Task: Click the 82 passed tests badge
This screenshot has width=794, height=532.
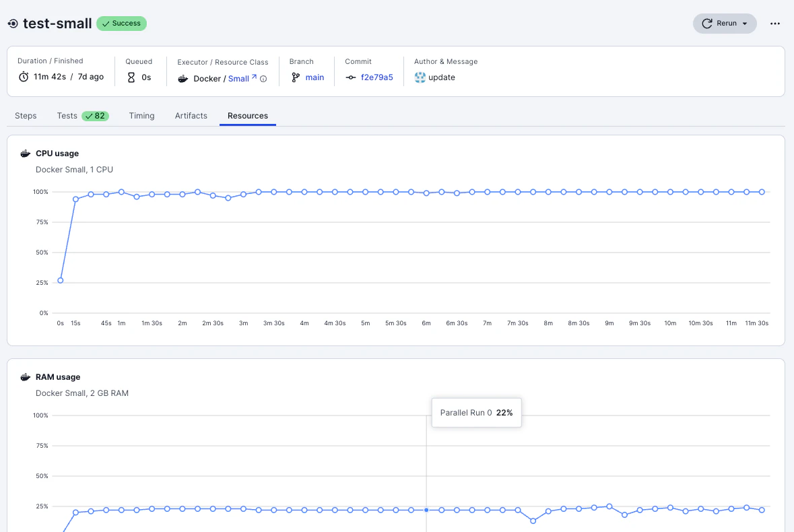Action: tap(95, 116)
